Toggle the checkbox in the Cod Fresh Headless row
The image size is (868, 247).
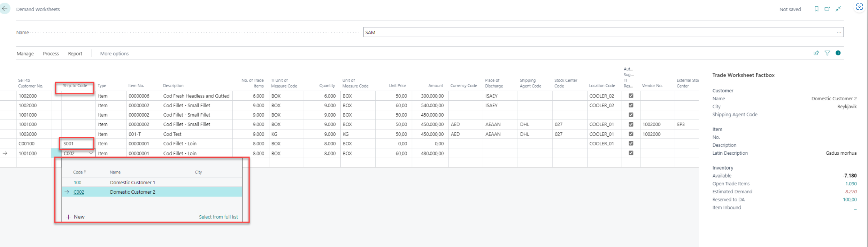coord(631,96)
